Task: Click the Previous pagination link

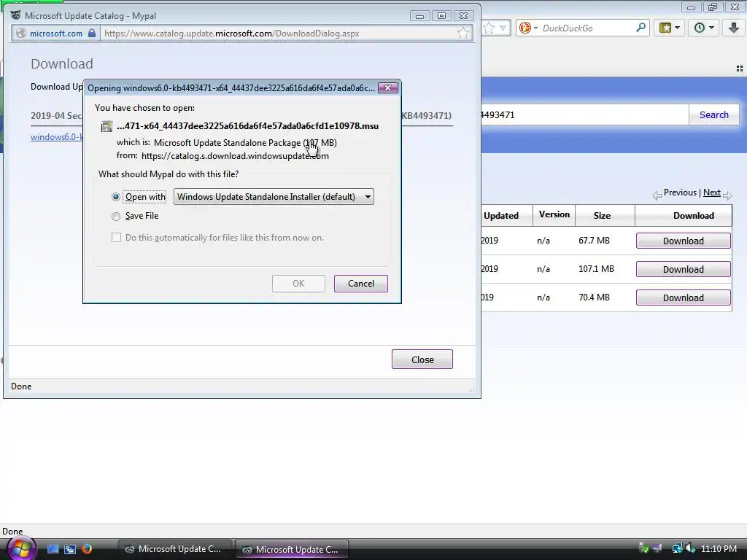Action: [680, 192]
